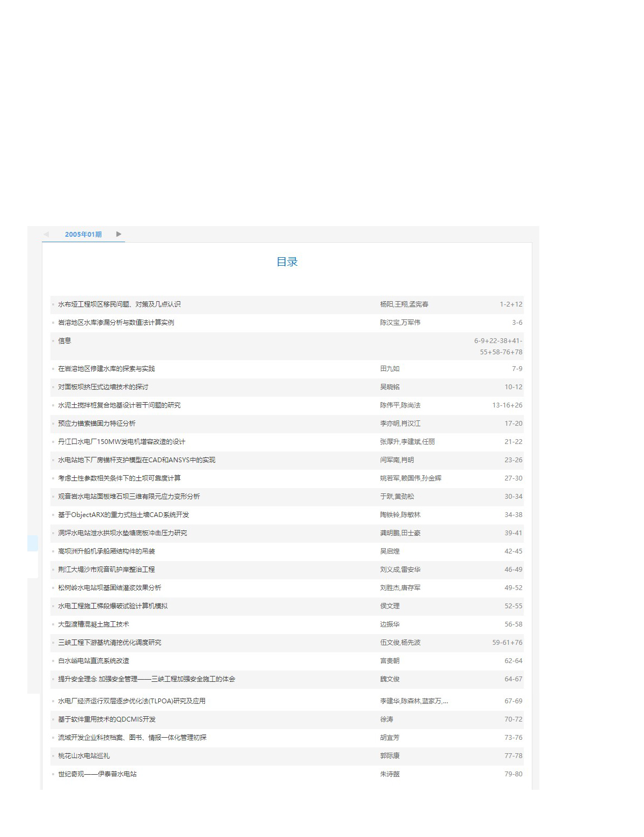Screen dimensions: 644x837
Task: Click the 目录 heading
Action: pos(287,262)
